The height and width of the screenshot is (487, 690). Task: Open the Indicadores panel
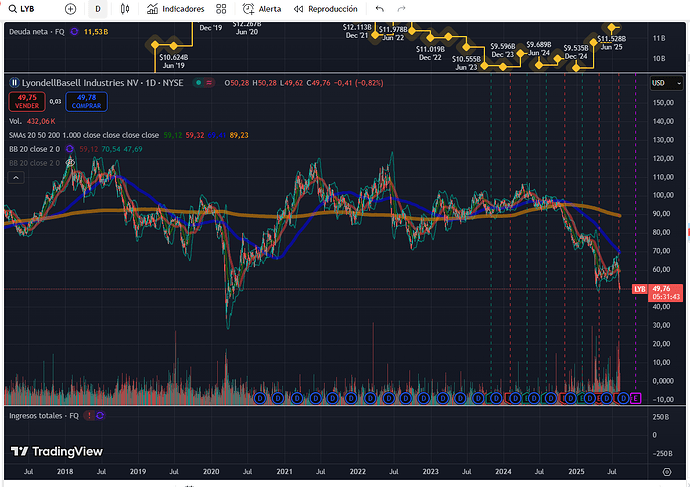click(x=176, y=9)
